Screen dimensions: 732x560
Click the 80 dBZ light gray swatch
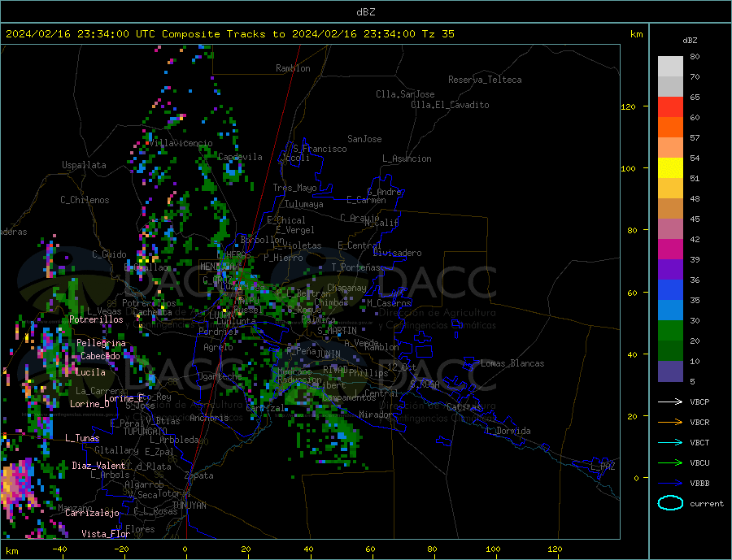point(670,67)
